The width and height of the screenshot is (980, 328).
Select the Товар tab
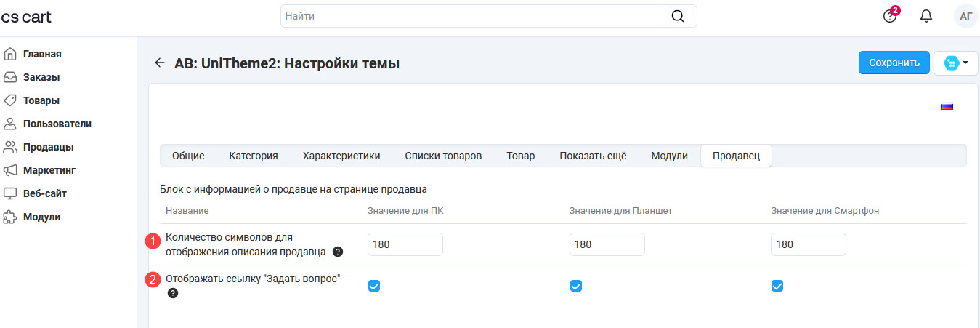tap(521, 156)
